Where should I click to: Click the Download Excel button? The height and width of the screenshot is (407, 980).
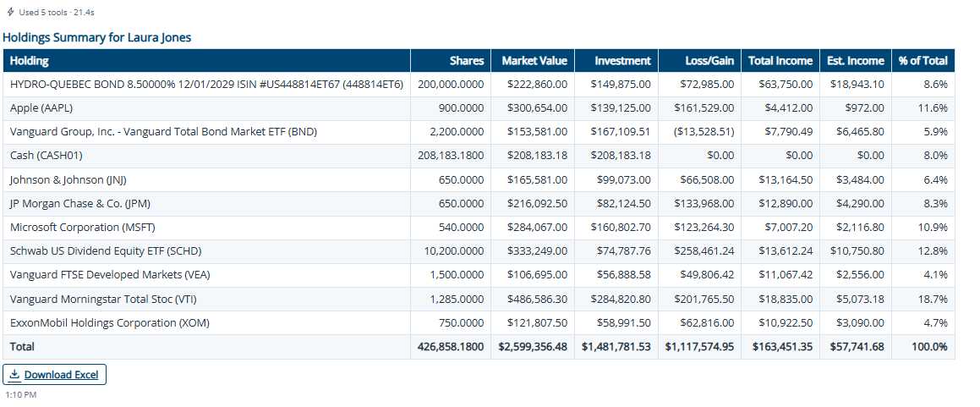point(54,375)
